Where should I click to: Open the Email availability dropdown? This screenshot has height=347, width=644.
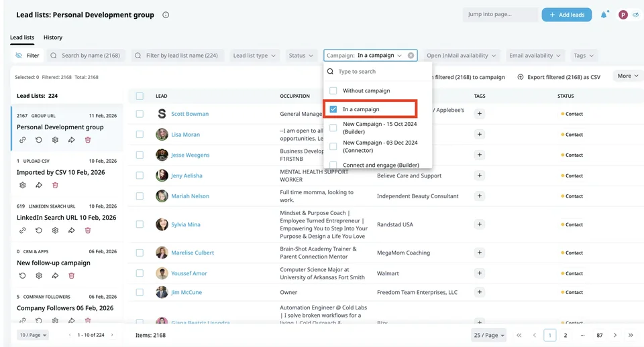click(x=535, y=56)
